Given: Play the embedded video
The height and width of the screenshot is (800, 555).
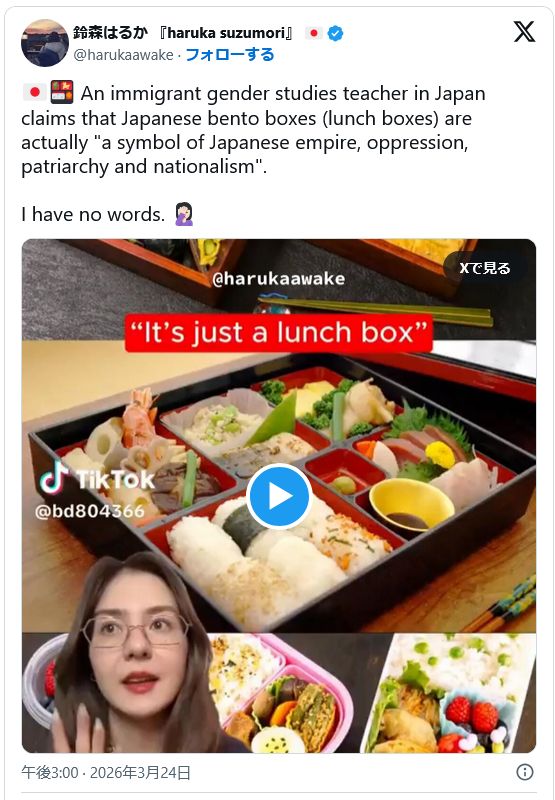Looking at the screenshot, I should click(279, 496).
